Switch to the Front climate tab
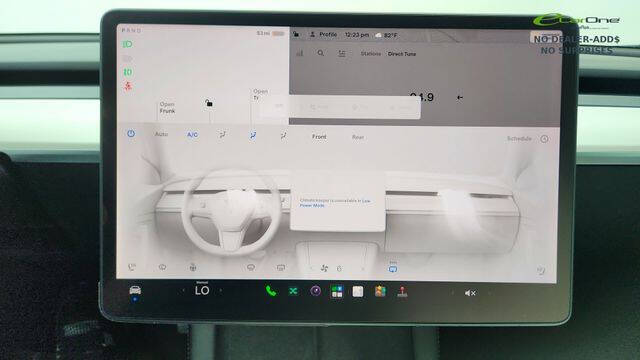Viewport: 640px width, 360px height. pyautogui.click(x=319, y=137)
